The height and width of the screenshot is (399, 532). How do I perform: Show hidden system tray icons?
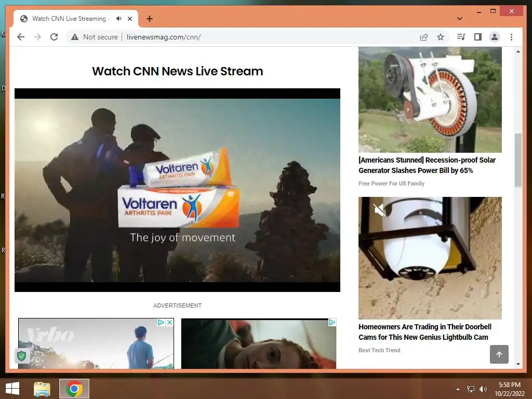(458, 389)
